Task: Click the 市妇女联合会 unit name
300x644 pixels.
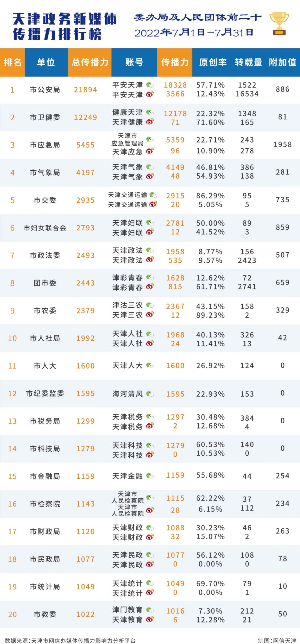Action: pyautogui.click(x=45, y=228)
